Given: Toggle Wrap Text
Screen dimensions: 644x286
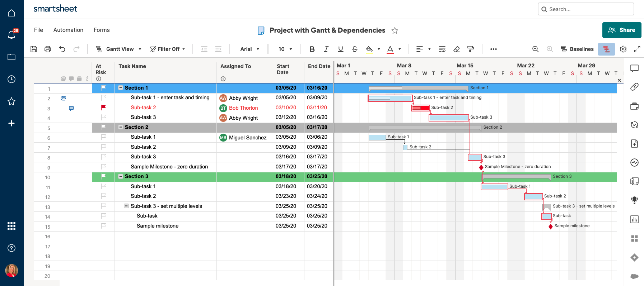Looking at the screenshot, I should pos(442,49).
